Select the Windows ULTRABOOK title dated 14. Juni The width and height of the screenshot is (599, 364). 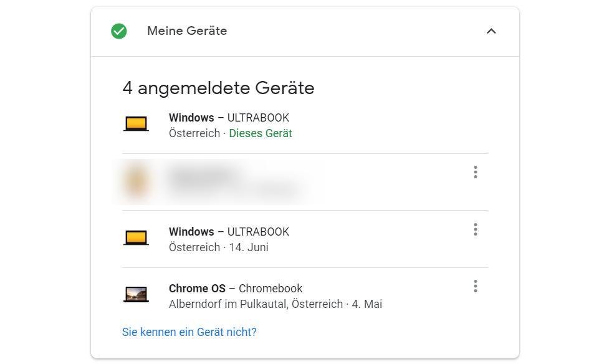[x=229, y=232]
